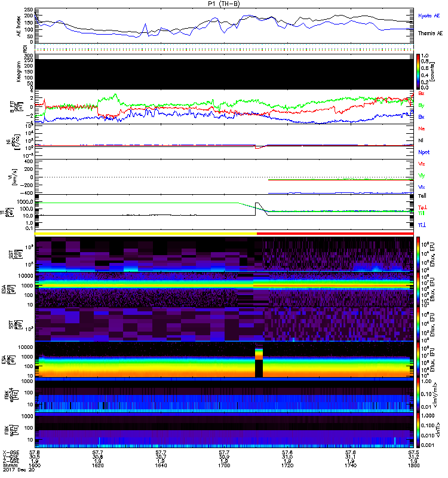This screenshot has width=448, height=478.
Task: Click the 'FBK edc34 [Hz]' axis label
Action: pyautogui.click(x=11, y=395)
